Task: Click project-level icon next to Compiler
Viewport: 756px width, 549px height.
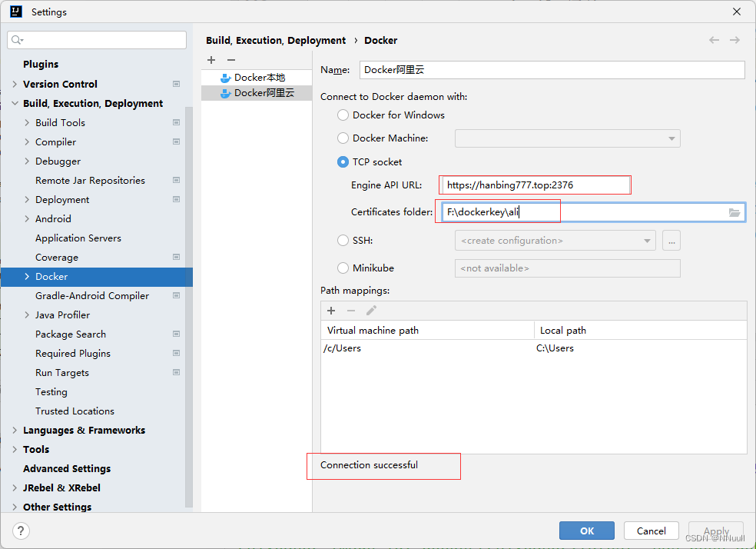Action: click(177, 141)
